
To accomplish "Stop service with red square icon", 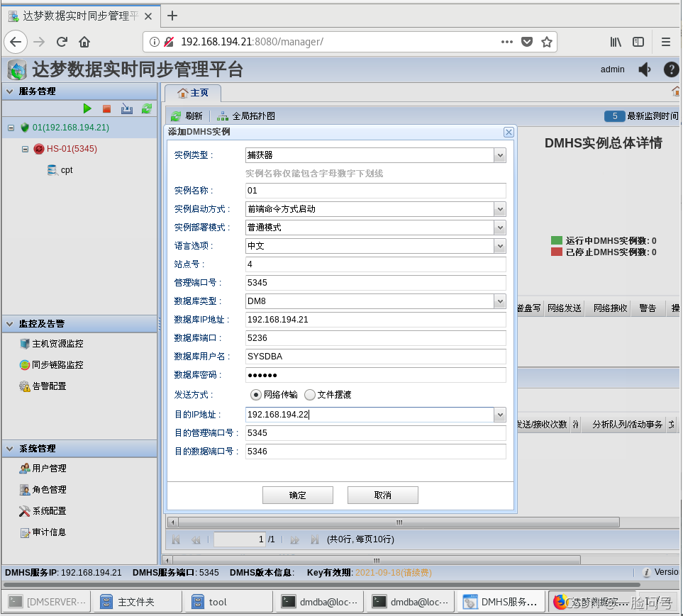I will tap(106, 109).
